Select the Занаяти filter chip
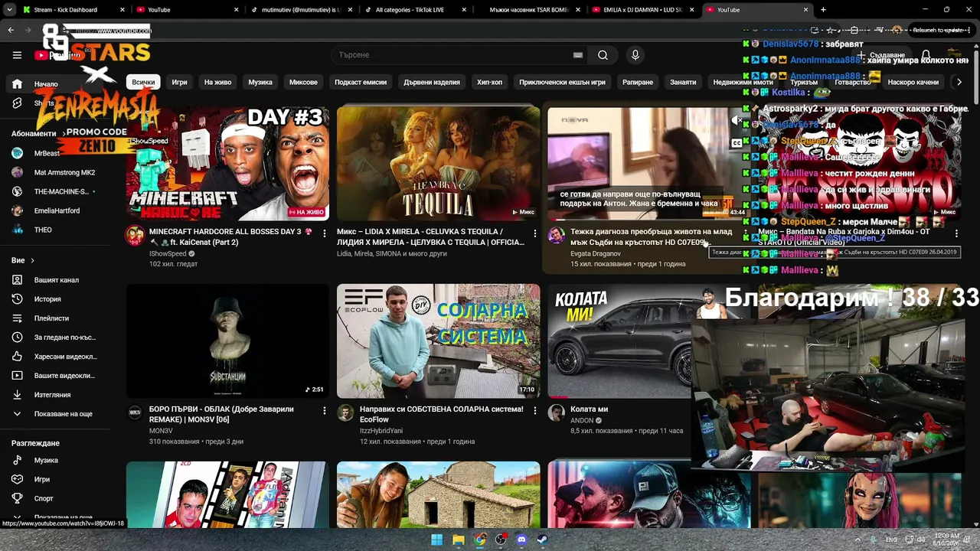The width and height of the screenshot is (980, 551). point(683,82)
